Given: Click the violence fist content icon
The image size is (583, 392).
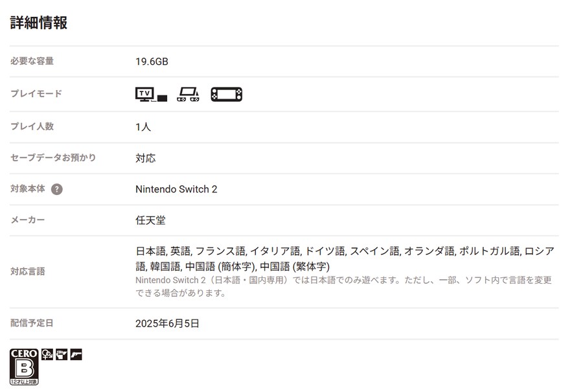Looking at the screenshot, I should click(62, 354).
